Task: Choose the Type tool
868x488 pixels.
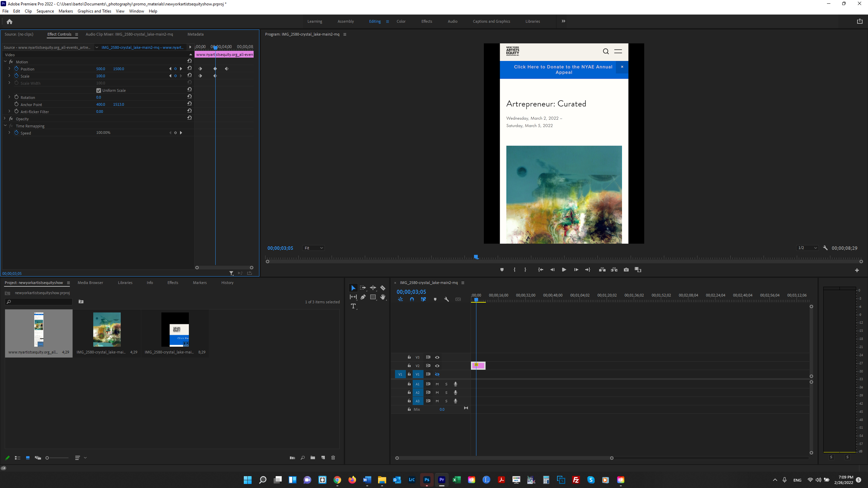Action: pyautogui.click(x=354, y=306)
